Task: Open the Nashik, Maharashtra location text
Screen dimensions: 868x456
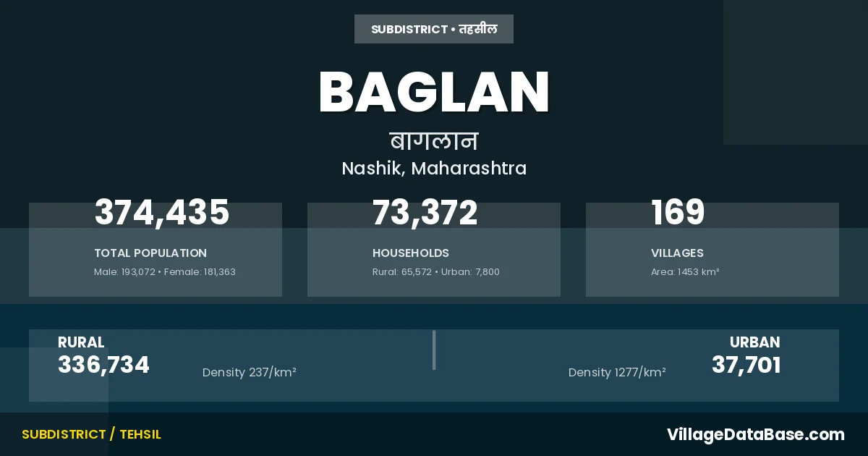Action: [434, 169]
